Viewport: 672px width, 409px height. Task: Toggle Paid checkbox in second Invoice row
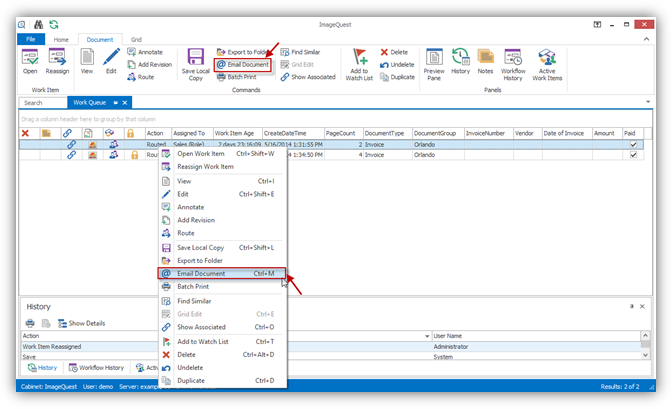[x=633, y=155]
